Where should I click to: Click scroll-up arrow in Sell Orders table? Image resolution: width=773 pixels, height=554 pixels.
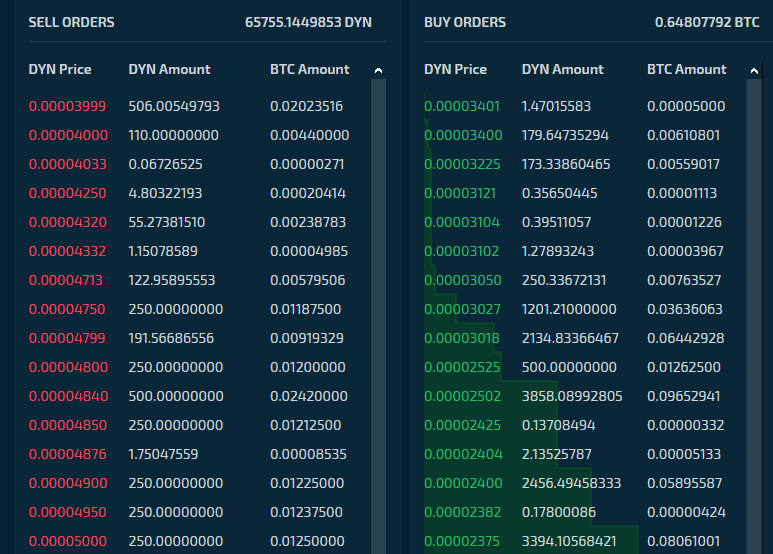[x=378, y=70]
